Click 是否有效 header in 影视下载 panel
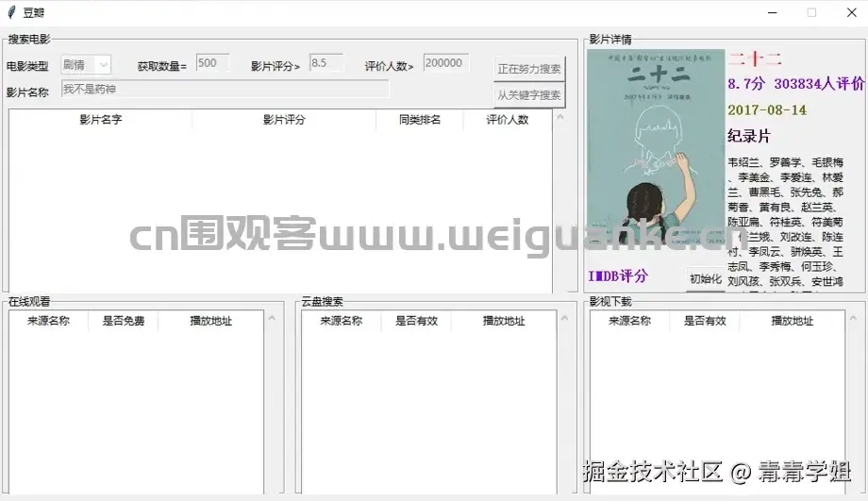 705,321
